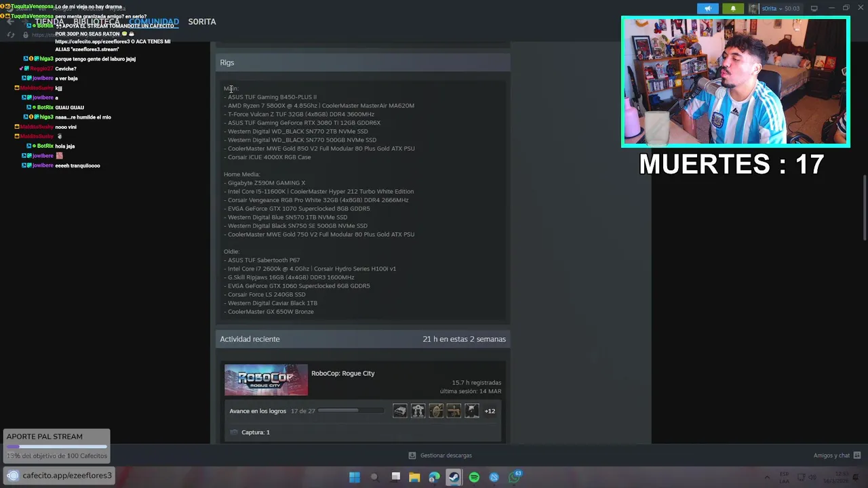Screen dimensions: 868x488
Task: View fourth RoboCop achievement gun icon
Action: click(454, 411)
